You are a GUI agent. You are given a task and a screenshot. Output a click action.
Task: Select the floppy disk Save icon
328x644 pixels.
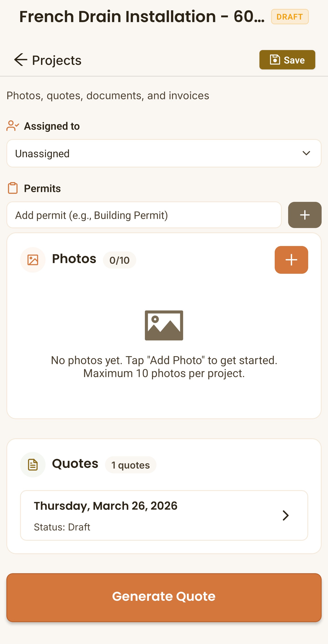click(x=275, y=60)
